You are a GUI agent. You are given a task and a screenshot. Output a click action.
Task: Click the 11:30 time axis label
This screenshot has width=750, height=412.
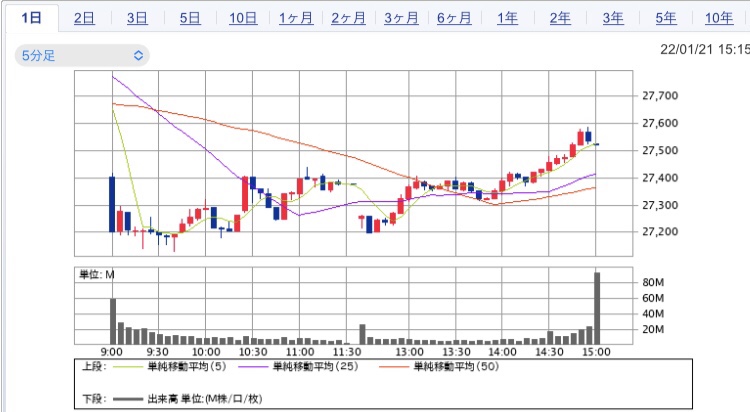pyautogui.click(x=347, y=352)
